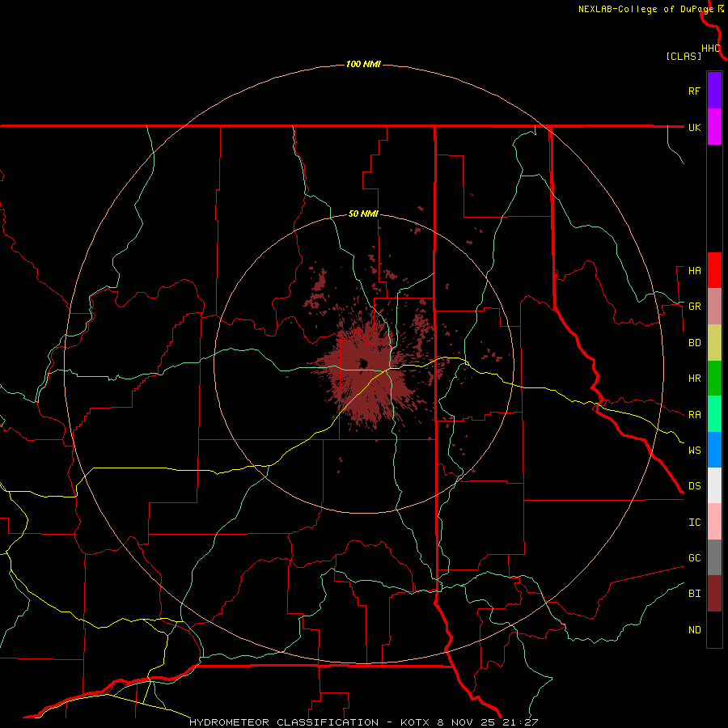Screen dimensions: 728x728
Task: Click the BD yellow legend swatch
Action: 714,343
